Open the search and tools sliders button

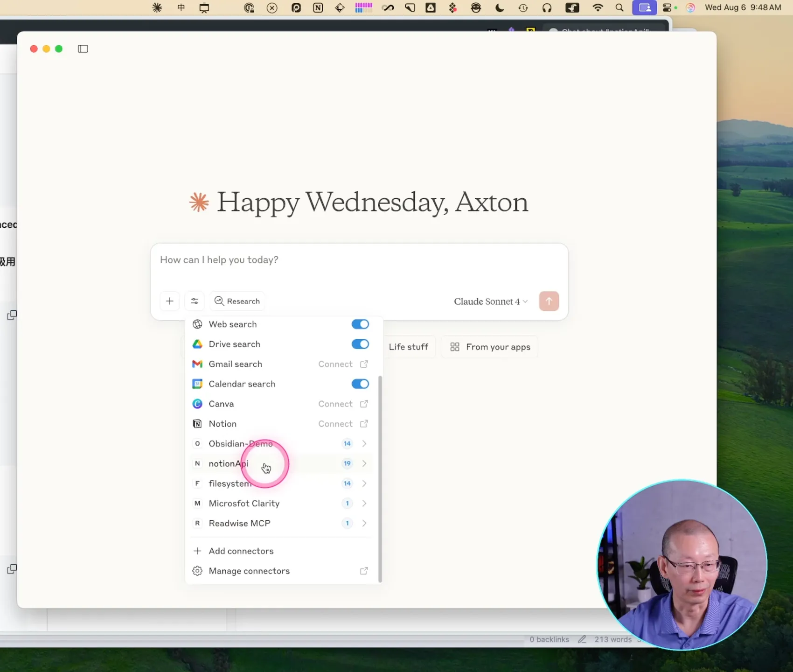click(x=195, y=301)
